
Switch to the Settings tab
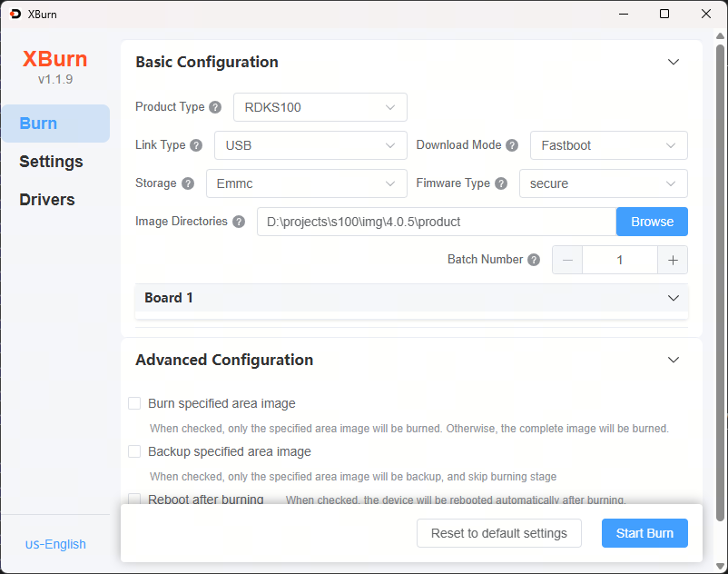52,162
